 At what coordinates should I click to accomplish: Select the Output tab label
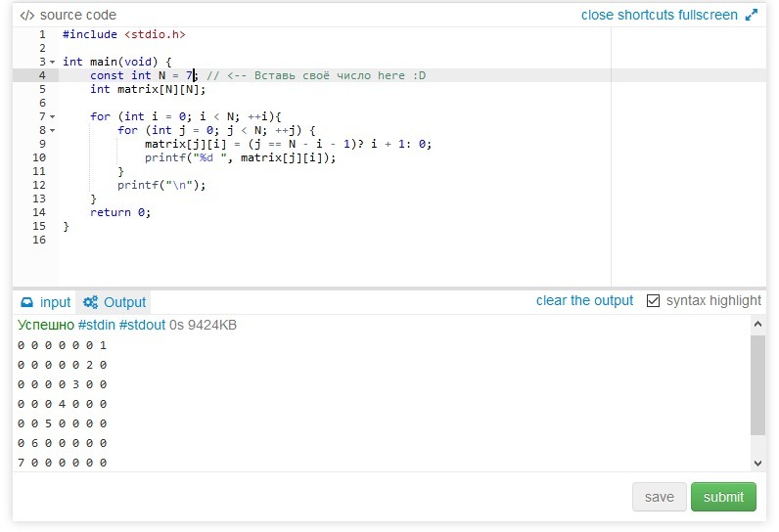124,302
